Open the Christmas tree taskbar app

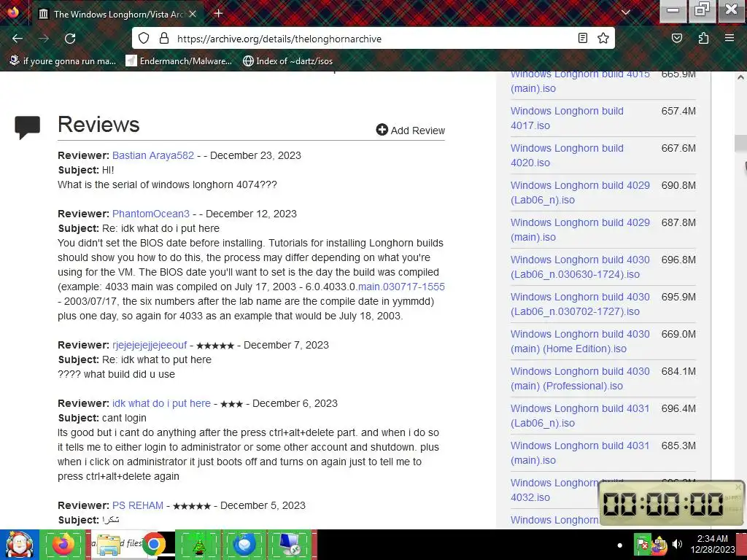(x=198, y=544)
